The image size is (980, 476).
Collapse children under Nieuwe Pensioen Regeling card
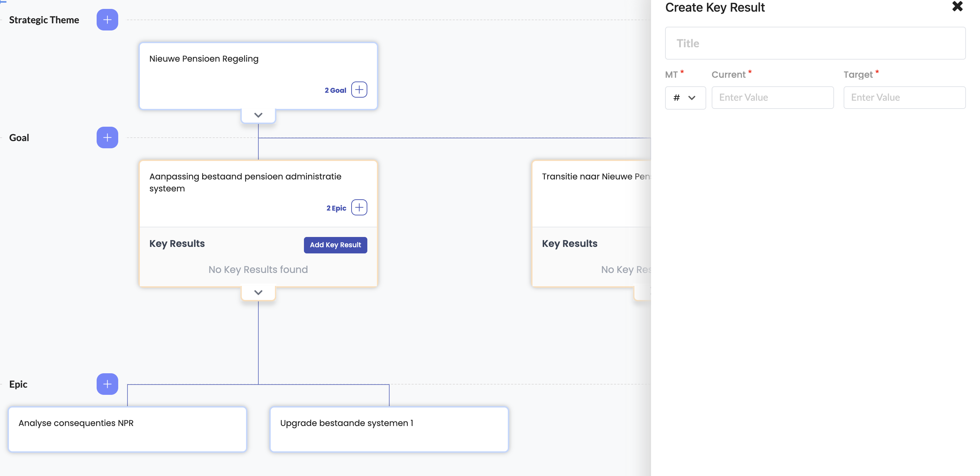coord(258,115)
